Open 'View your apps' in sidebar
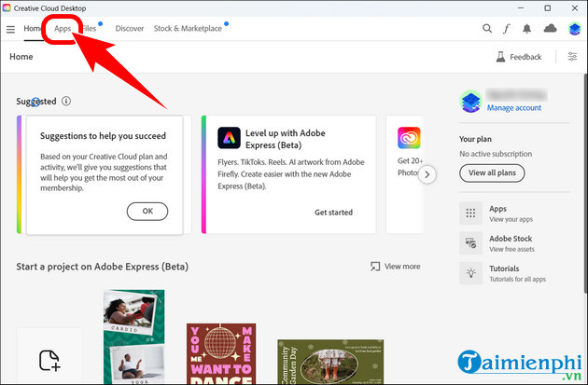The height and width of the screenshot is (385, 588). (511, 219)
